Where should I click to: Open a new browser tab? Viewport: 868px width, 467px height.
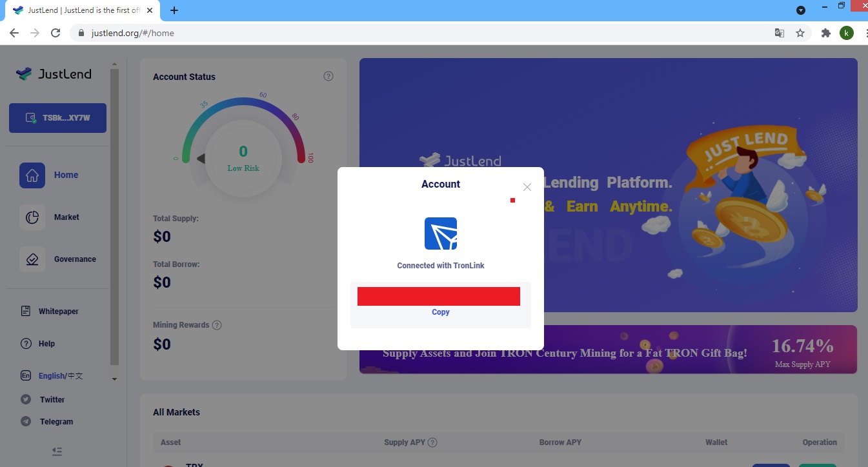(x=174, y=10)
